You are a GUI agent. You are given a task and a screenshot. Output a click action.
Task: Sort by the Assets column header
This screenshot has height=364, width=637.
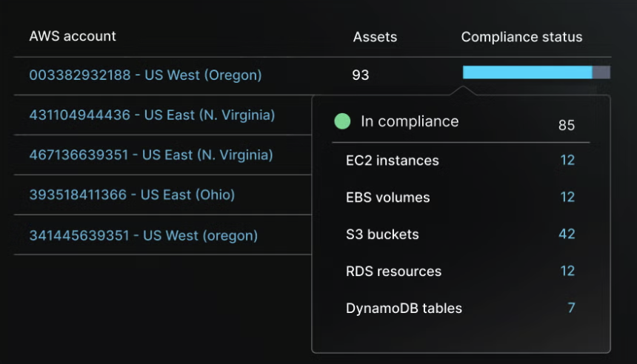coord(375,37)
